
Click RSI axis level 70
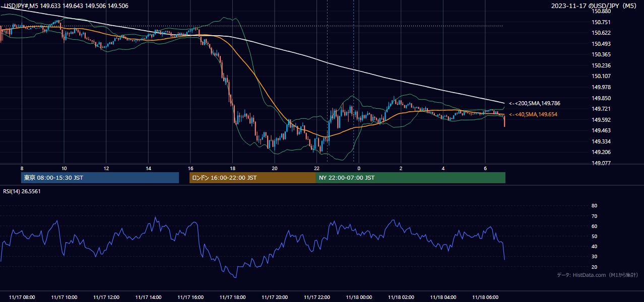point(594,216)
